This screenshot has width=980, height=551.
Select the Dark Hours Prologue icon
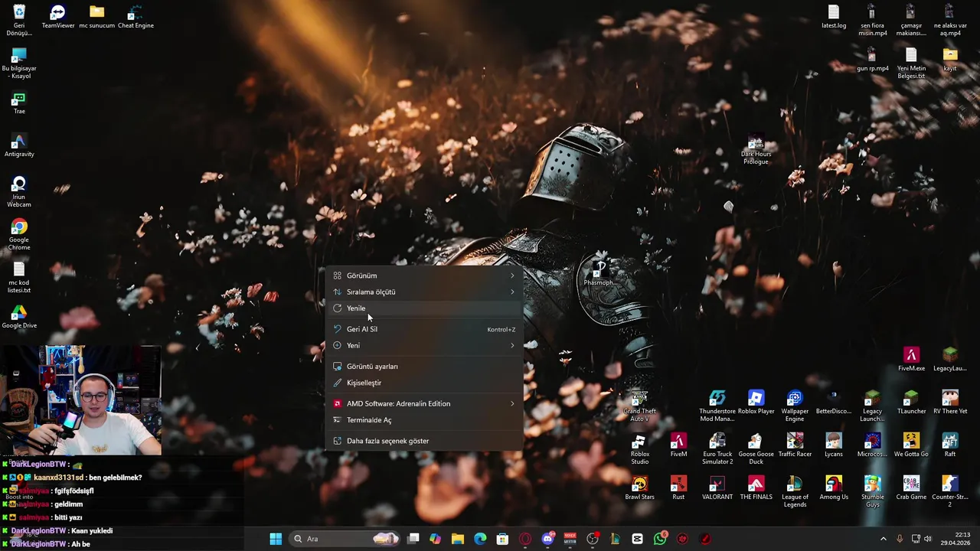[756, 149]
